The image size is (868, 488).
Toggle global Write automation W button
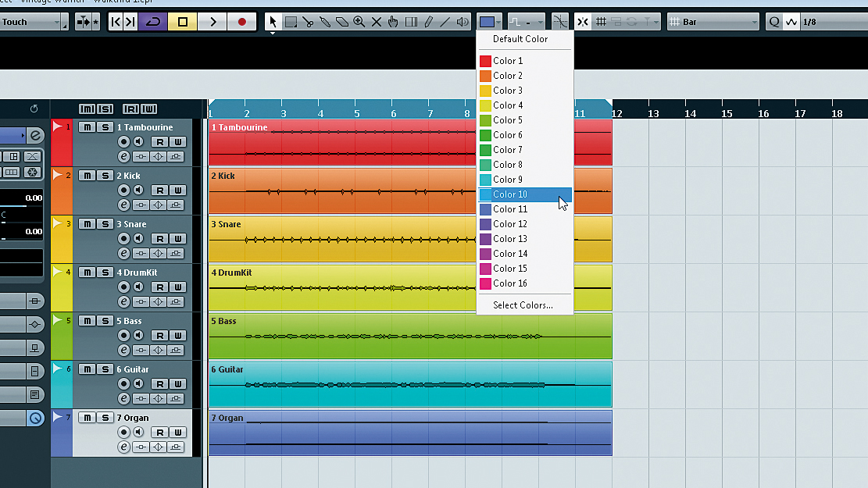pos(149,109)
